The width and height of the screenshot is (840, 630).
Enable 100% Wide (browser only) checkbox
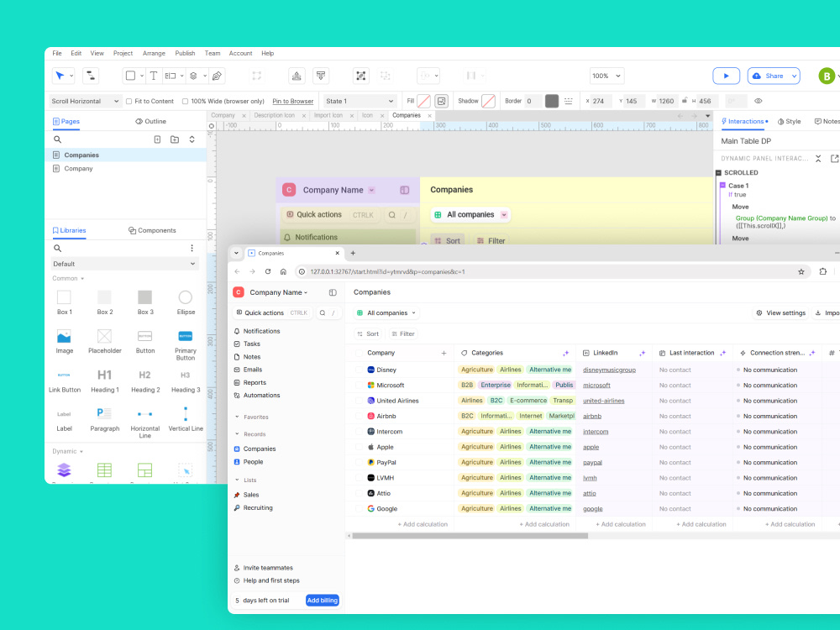point(185,101)
